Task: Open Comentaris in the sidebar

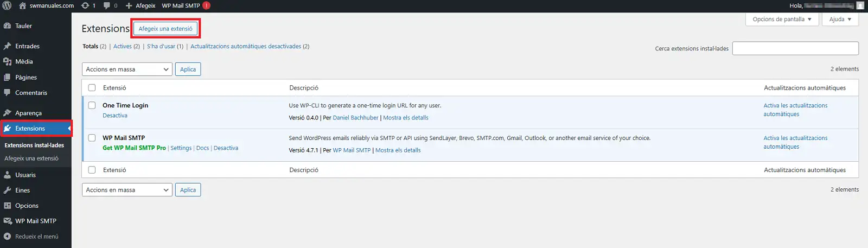Action: tap(31, 93)
